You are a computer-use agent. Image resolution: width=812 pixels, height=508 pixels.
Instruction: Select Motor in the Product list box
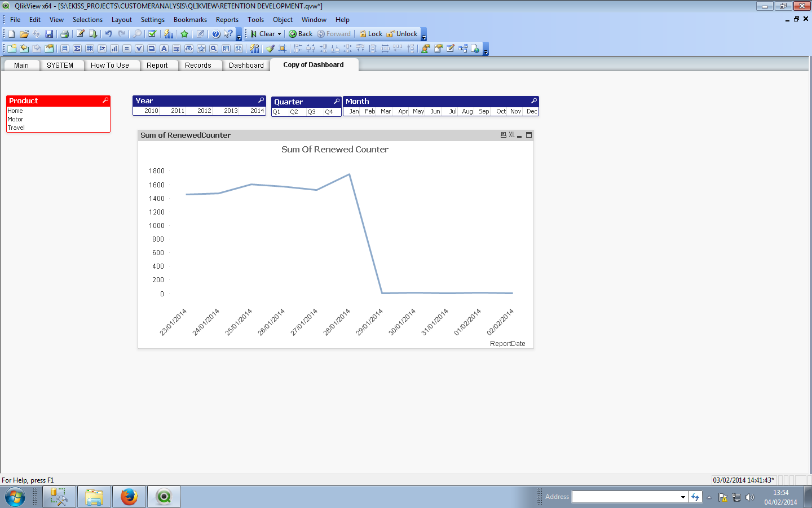(16, 119)
